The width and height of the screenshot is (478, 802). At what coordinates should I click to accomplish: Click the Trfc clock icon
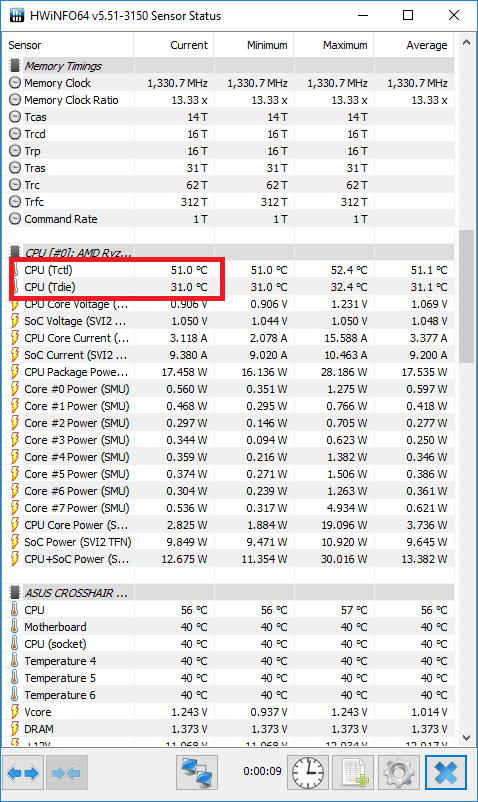coord(15,202)
